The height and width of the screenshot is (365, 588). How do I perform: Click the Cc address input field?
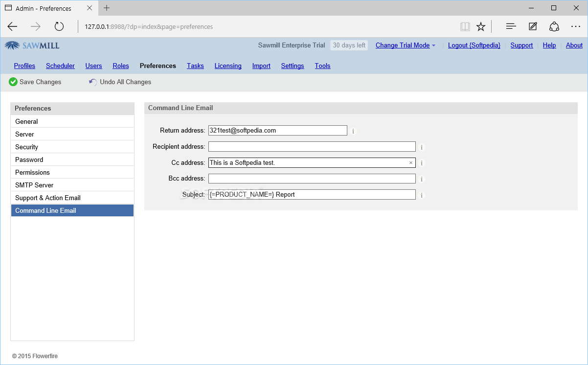pos(312,163)
